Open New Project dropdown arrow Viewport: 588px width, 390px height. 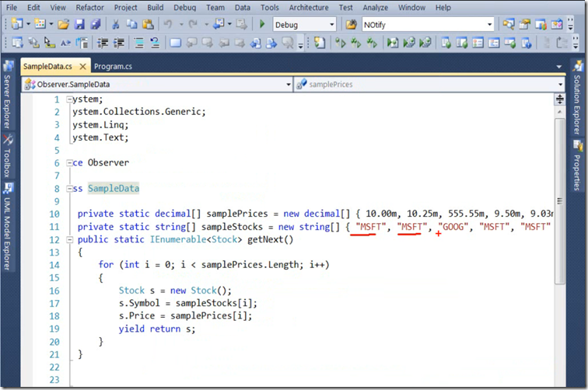pyautogui.click(x=28, y=25)
